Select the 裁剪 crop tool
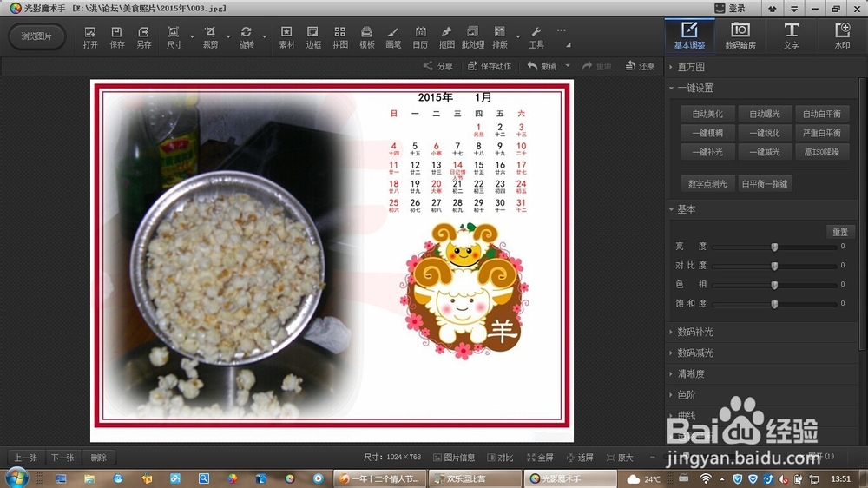Screen dimensions: 868x488 pos(210,37)
